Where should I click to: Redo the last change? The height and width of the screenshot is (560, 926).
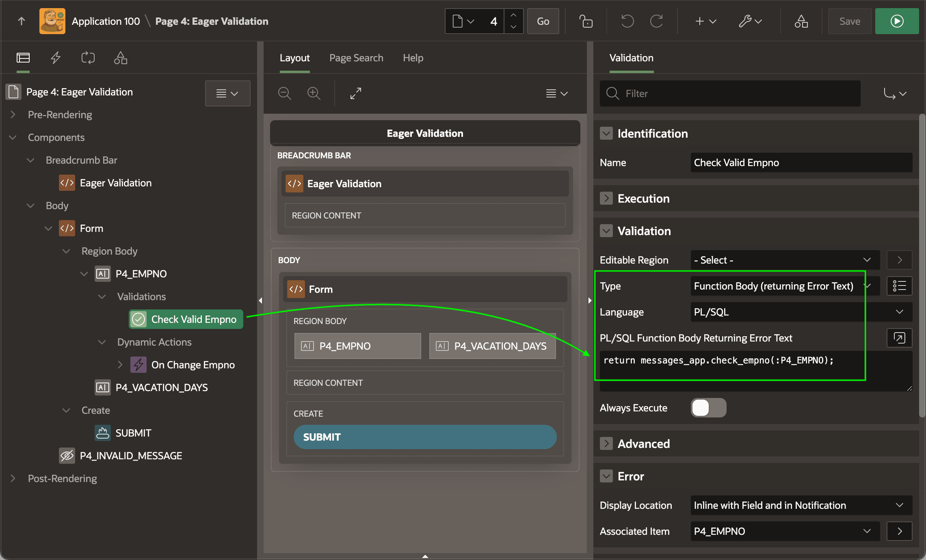click(x=656, y=21)
